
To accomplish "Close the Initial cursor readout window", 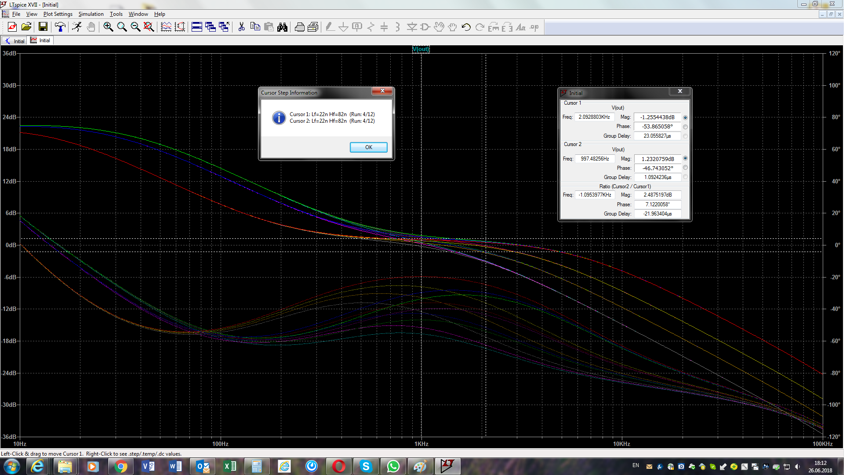I will (680, 91).
